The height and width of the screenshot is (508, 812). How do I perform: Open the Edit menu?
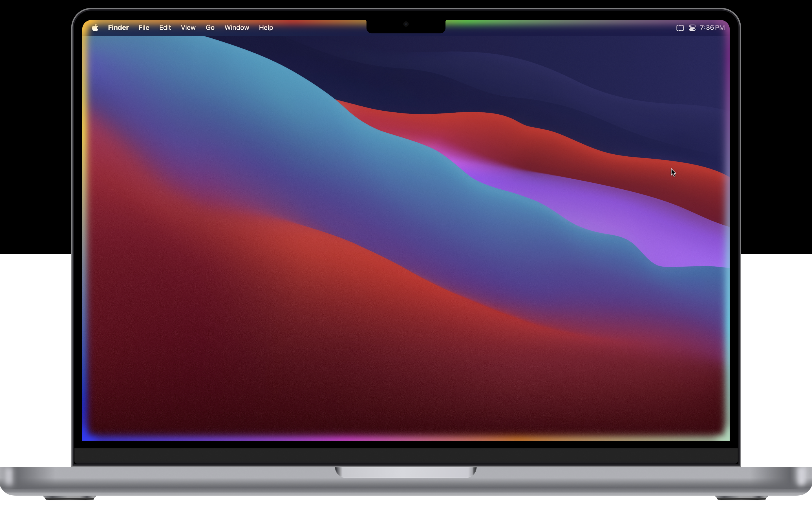[165, 28]
